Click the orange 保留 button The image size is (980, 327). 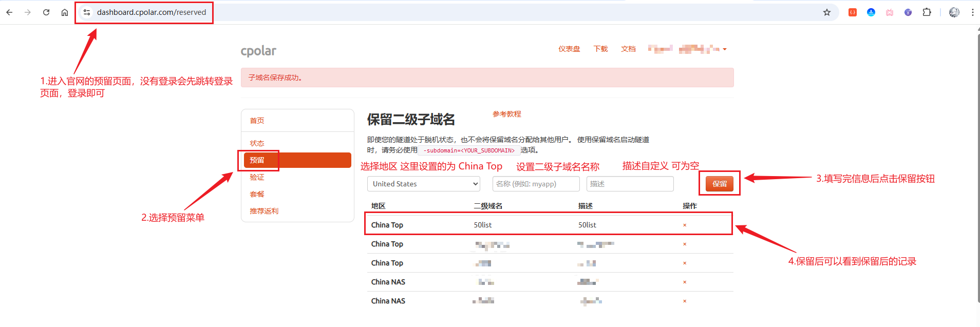point(719,184)
